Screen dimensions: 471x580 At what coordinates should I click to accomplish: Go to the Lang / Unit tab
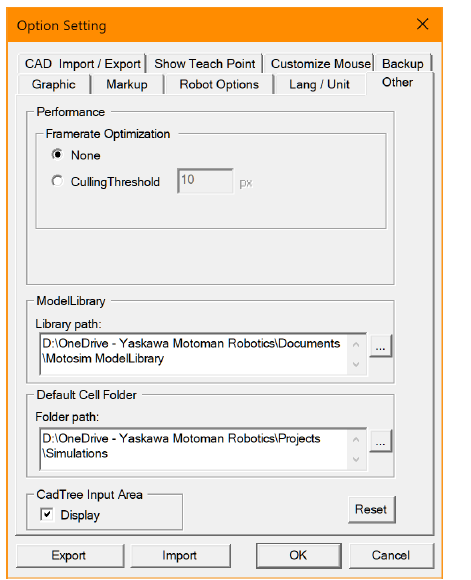tap(319, 84)
